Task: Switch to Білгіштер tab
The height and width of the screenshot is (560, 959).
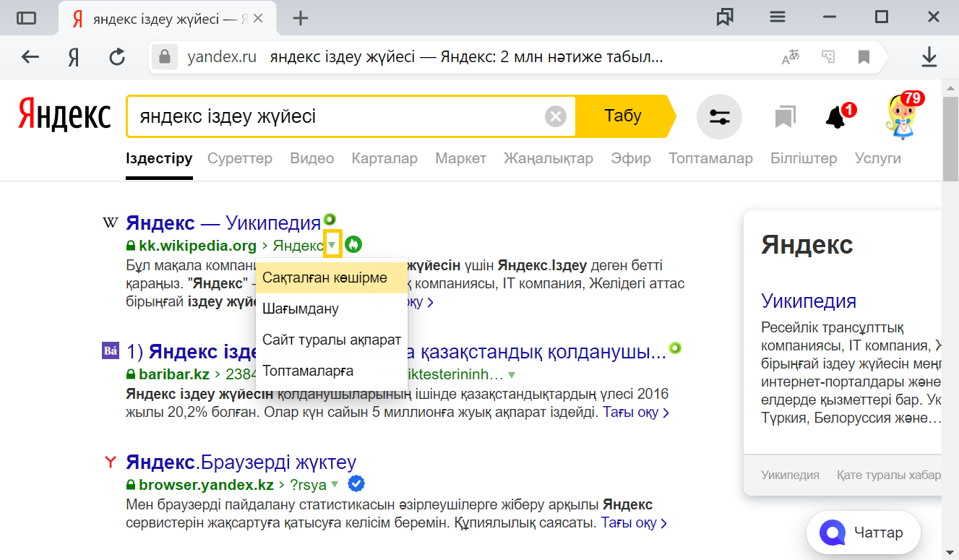Action: [x=804, y=158]
